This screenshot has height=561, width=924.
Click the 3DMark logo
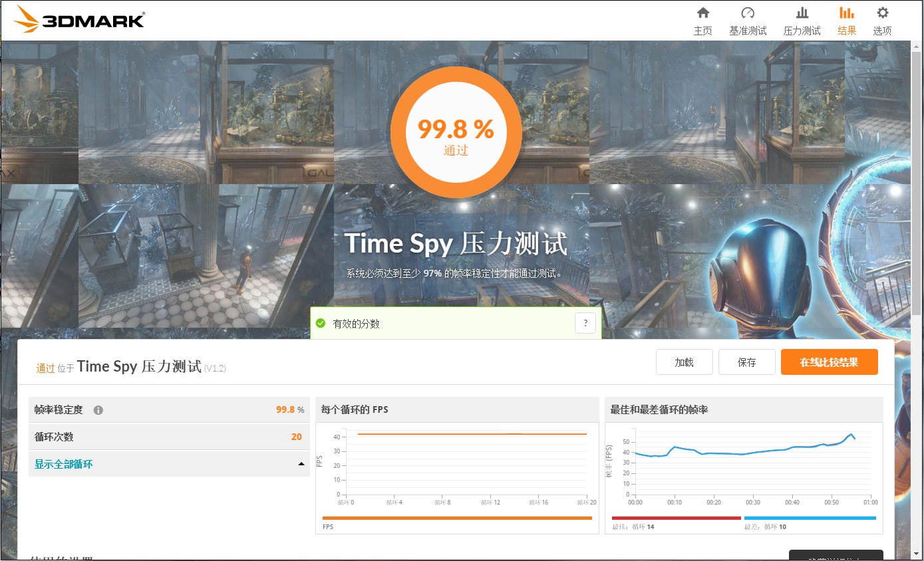click(x=78, y=19)
